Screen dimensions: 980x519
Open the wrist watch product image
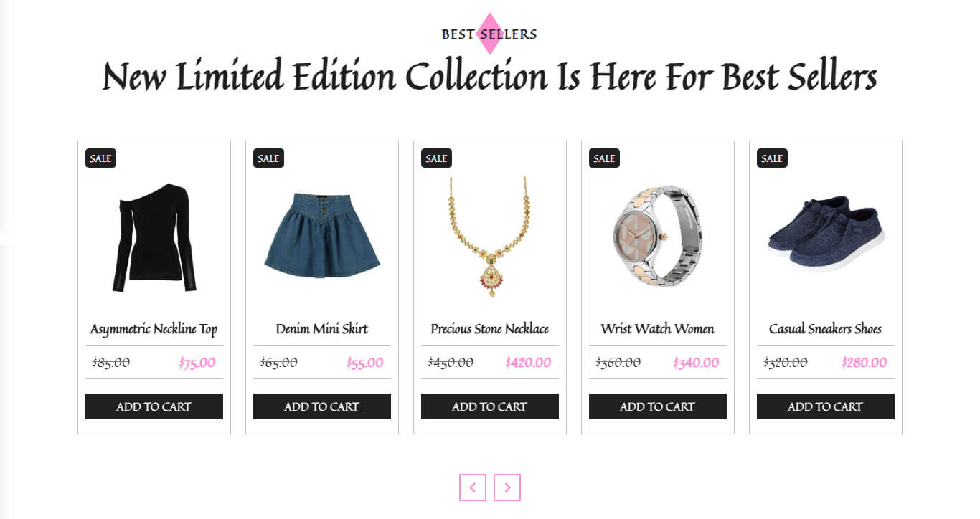[x=658, y=237]
